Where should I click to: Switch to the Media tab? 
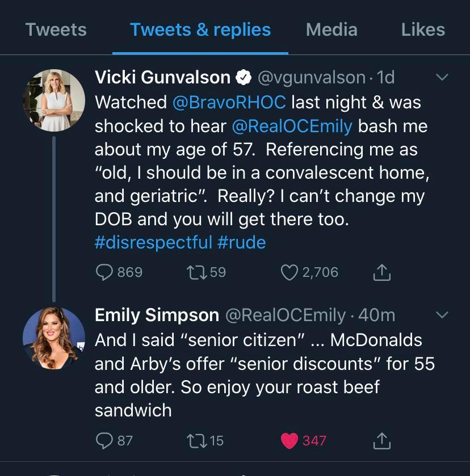coord(331,30)
